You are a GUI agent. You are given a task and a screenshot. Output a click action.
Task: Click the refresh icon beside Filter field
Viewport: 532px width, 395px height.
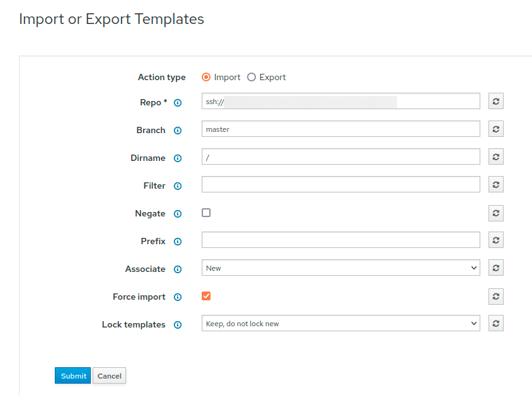click(496, 185)
